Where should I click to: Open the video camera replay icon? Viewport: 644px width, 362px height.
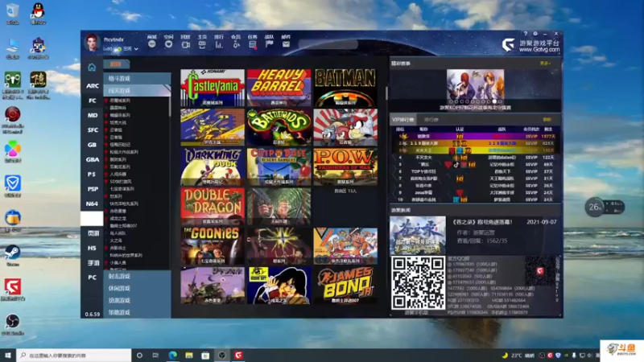pos(185,45)
